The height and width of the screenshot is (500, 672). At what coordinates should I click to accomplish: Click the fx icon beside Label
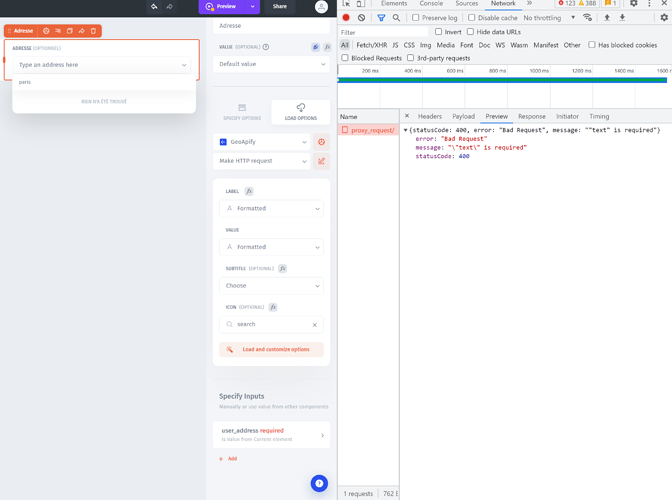coord(249,191)
